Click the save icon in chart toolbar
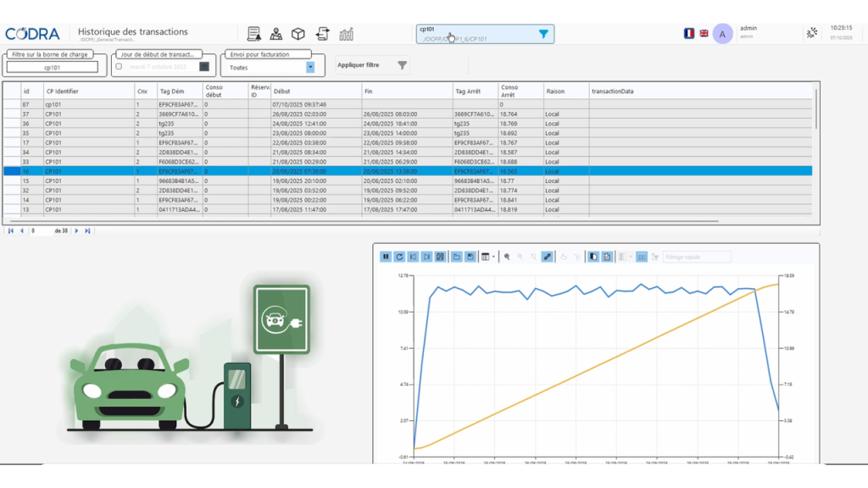The width and height of the screenshot is (868, 488). pyautogui.click(x=470, y=257)
